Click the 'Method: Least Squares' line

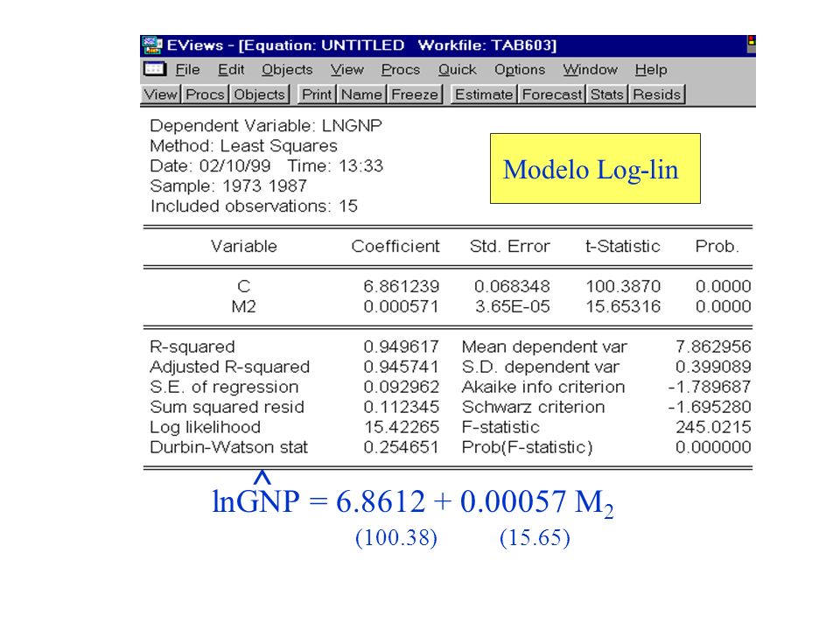244,146
